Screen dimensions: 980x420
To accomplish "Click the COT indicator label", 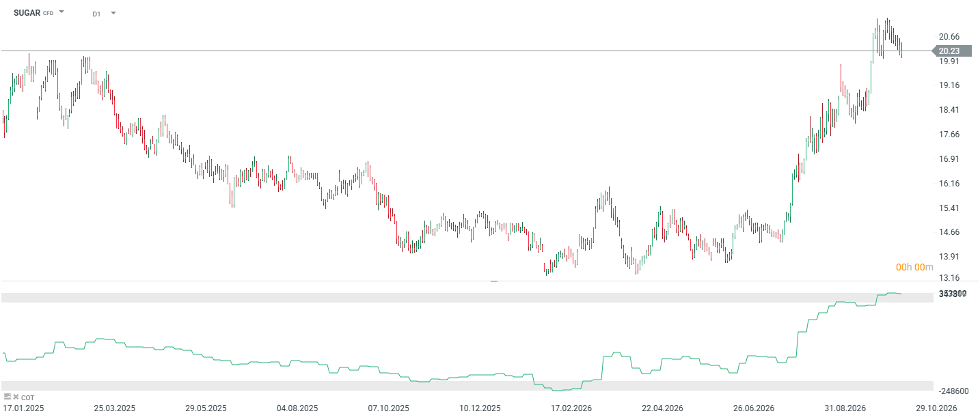I will [27, 397].
